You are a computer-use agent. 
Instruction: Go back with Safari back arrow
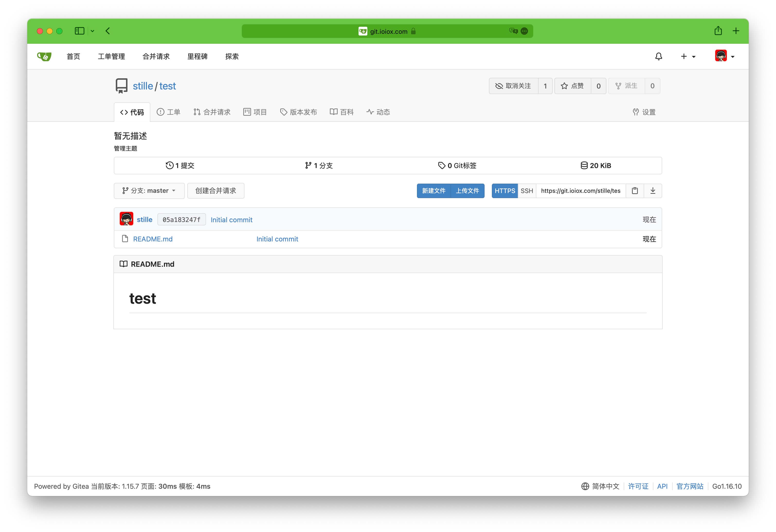(108, 31)
